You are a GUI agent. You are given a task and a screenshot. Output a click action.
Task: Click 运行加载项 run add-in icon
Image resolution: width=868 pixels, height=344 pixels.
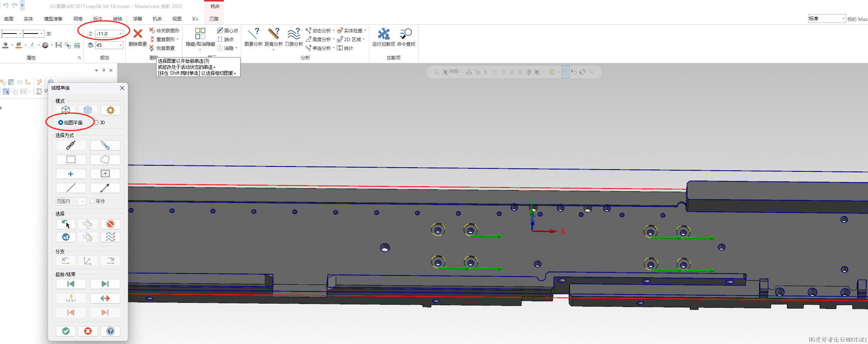click(x=384, y=38)
